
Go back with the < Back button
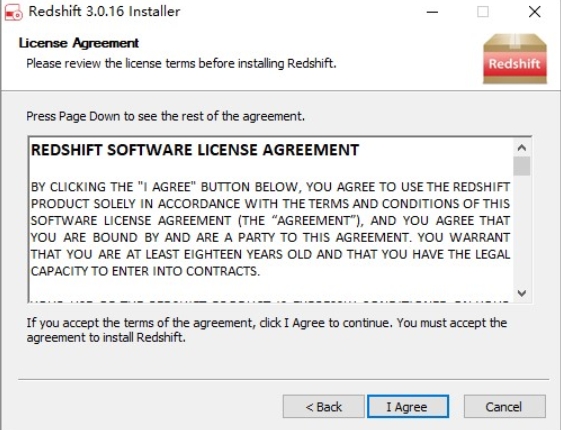pyautogui.click(x=324, y=406)
